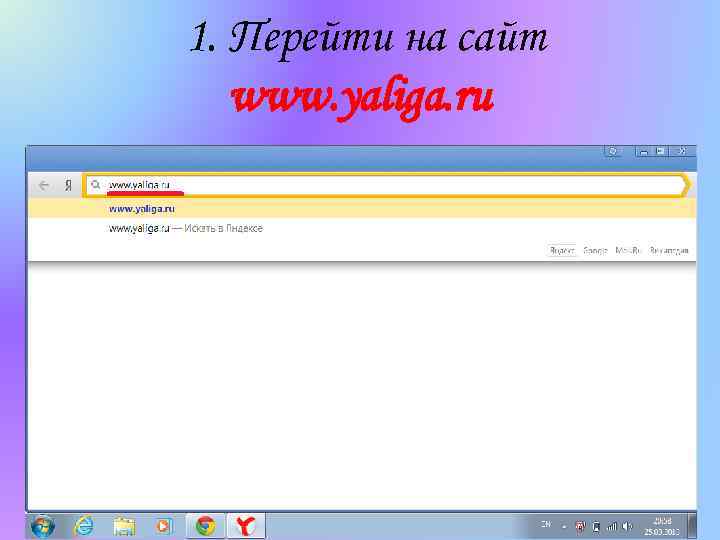The width and height of the screenshot is (720, 540).
Task: Click the red antivirus tray icon
Action: click(x=580, y=527)
